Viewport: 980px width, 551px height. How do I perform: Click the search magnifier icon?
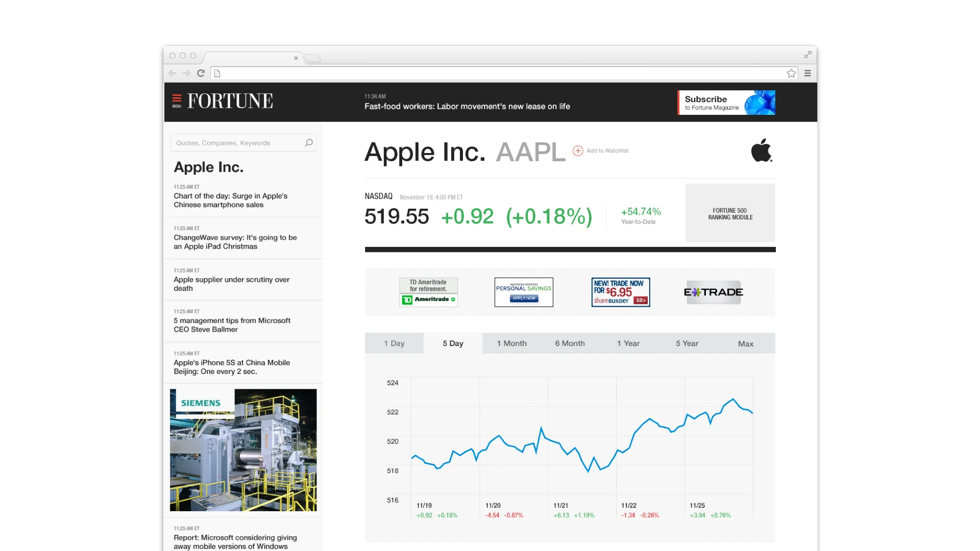click(x=309, y=143)
